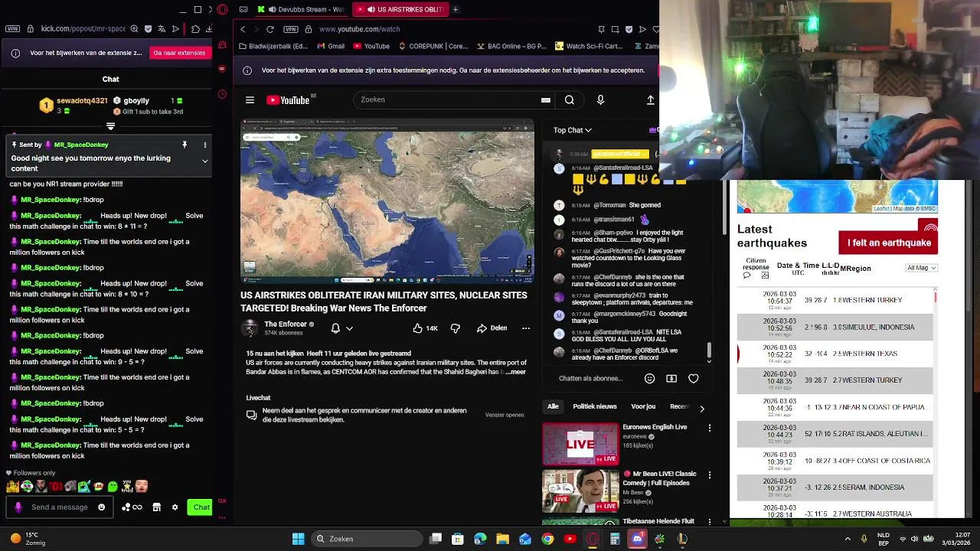Reload the YouTube browser page
Screen dimensions: 980x551
[270, 29]
